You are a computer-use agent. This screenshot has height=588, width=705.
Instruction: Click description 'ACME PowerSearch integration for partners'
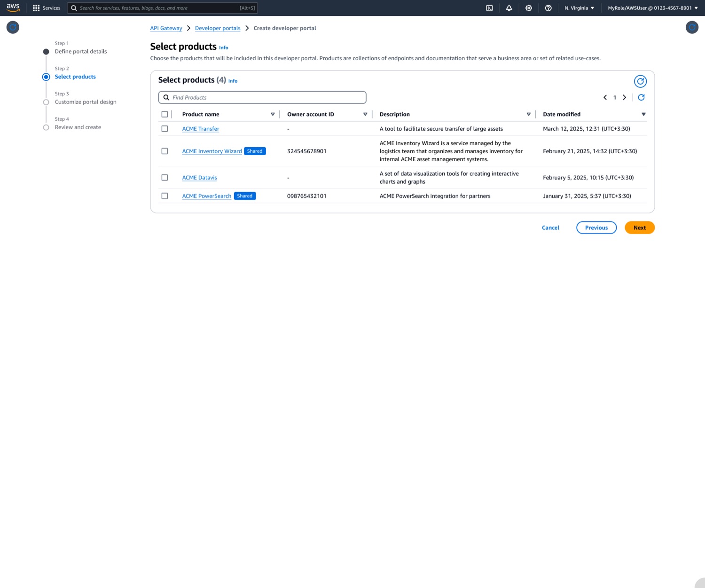[x=435, y=196]
